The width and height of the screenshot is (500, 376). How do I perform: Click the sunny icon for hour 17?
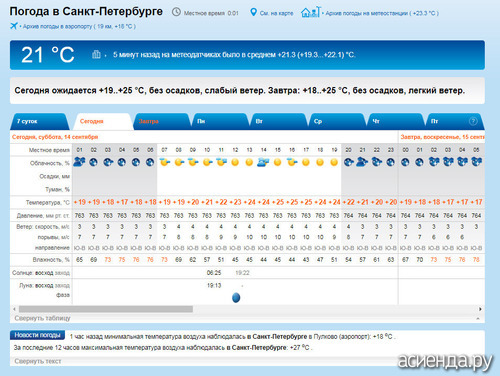306,162
